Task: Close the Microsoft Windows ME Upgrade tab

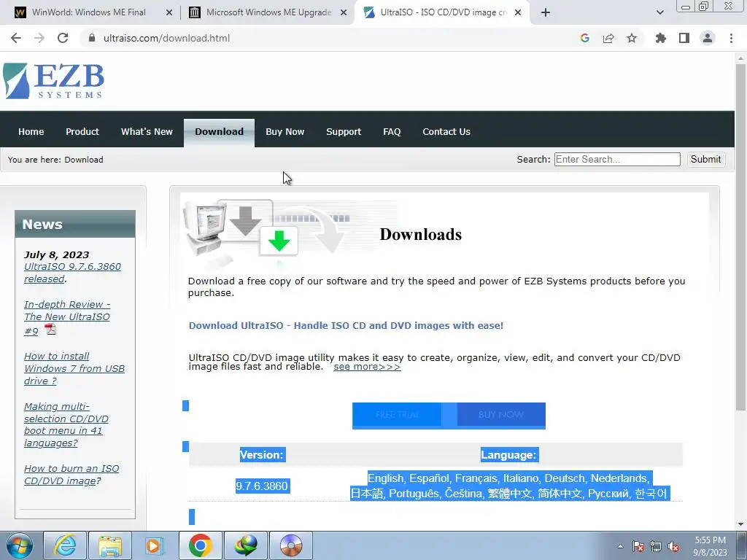Action: click(x=344, y=13)
